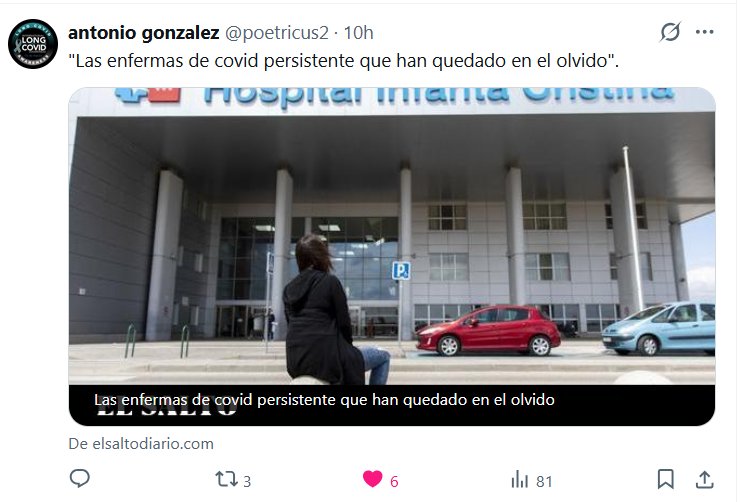Click the like count 6

(394, 482)
